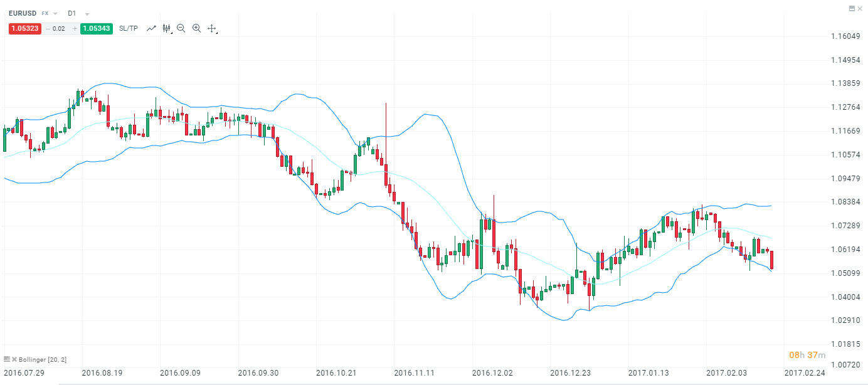
Task: Click the 0.02 volume value field
Action: pos(60,28)
